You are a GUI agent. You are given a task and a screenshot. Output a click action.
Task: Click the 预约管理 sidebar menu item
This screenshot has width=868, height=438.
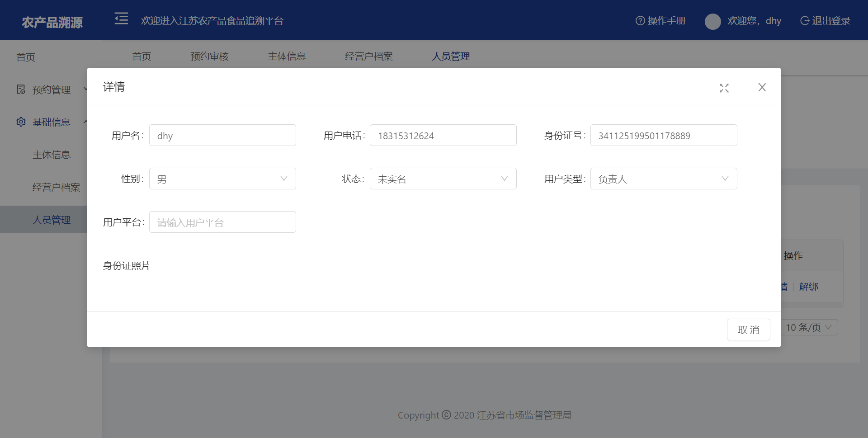pyautogui.click(x=51, y=89)
